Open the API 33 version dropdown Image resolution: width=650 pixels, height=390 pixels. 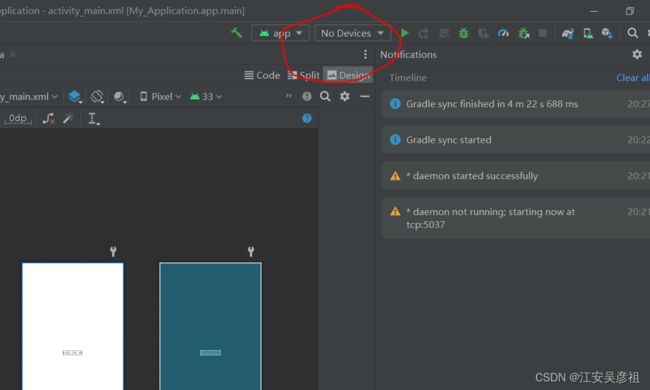click(206, 97)
